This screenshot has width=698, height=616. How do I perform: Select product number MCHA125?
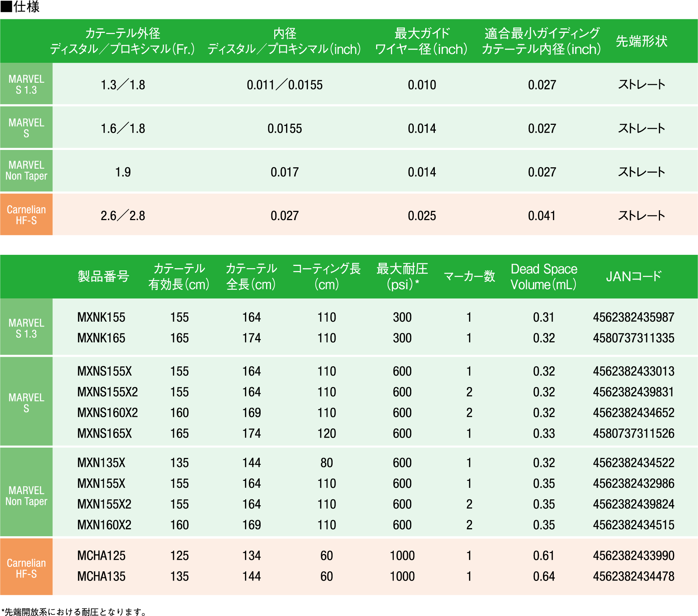pyautogui.click(x=101, y=555)
